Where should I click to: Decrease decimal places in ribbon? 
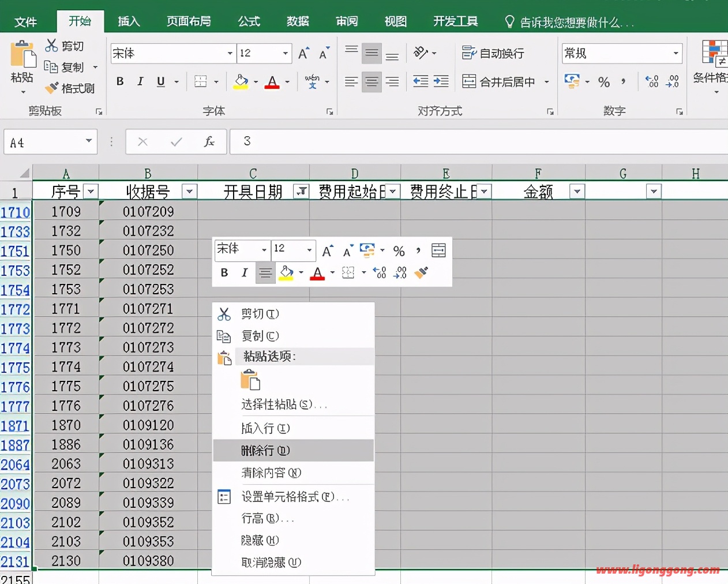672,81
